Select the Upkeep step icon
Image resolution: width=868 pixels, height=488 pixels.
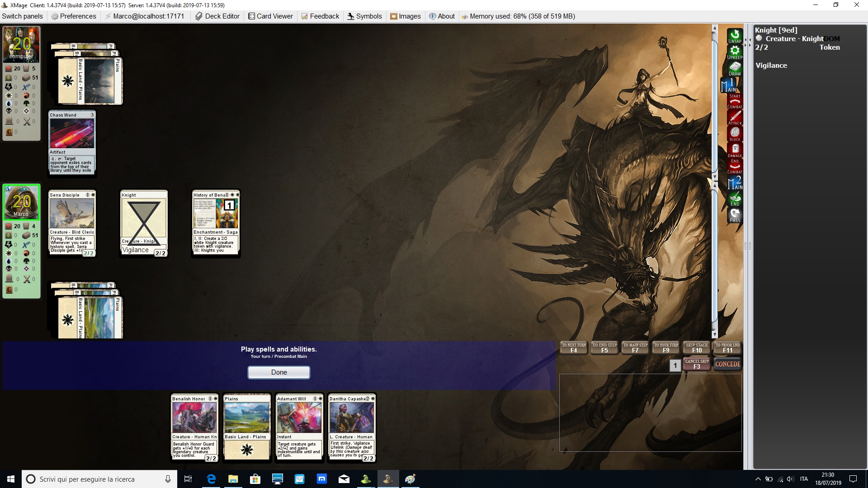pyautogui.click(x=735, y=52)
